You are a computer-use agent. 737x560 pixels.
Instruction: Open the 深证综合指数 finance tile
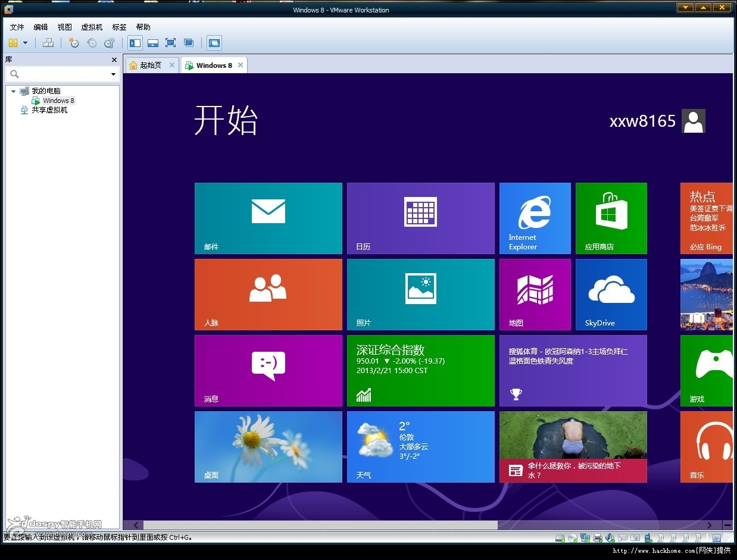click(421, 371)
